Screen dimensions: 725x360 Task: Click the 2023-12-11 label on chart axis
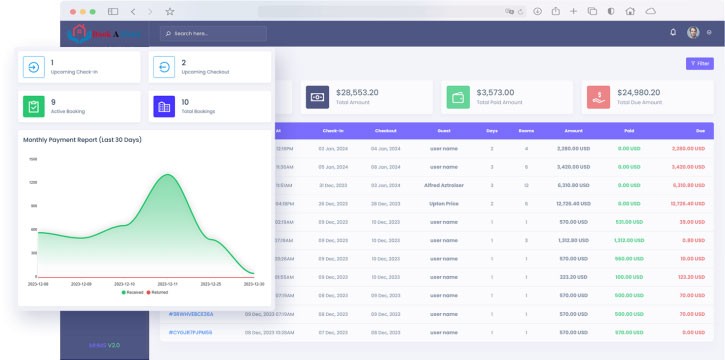[167, 284]
